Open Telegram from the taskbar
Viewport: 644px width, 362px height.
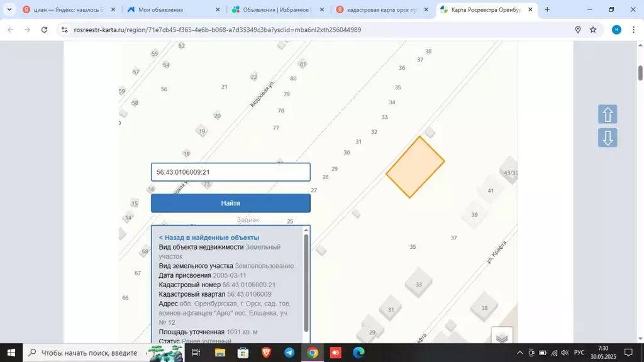[289, 353]
